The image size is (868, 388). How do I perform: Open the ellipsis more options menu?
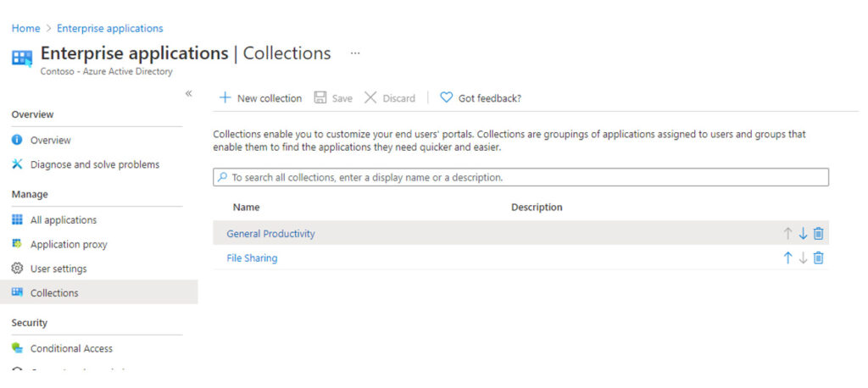coord(355,53)
